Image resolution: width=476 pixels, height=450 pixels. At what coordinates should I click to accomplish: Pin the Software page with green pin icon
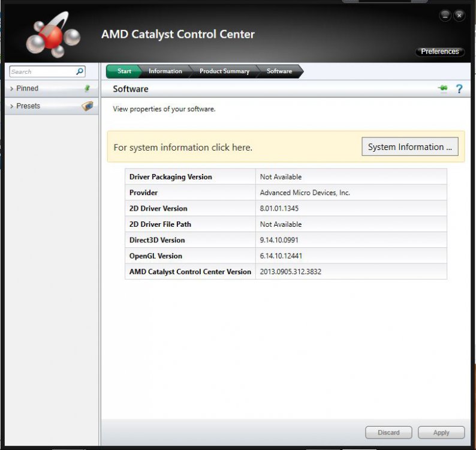(442, 89)
